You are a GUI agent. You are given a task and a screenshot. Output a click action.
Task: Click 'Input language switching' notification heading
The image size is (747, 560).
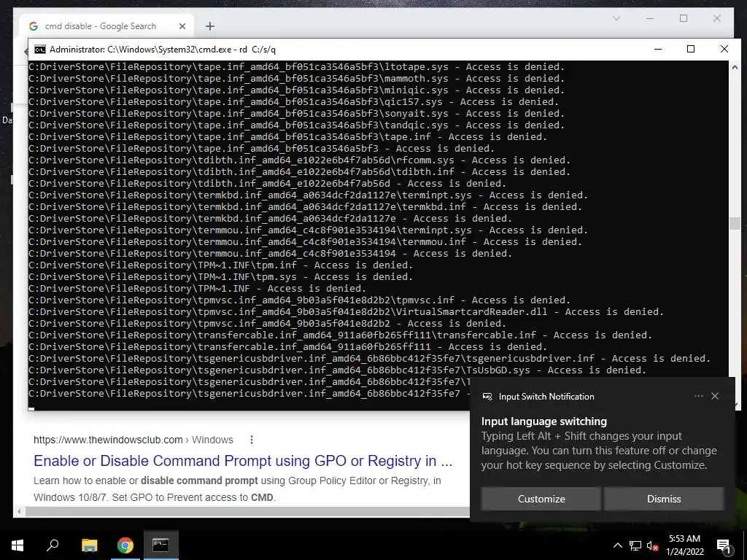pyautogui.click(x=544, y=421)
